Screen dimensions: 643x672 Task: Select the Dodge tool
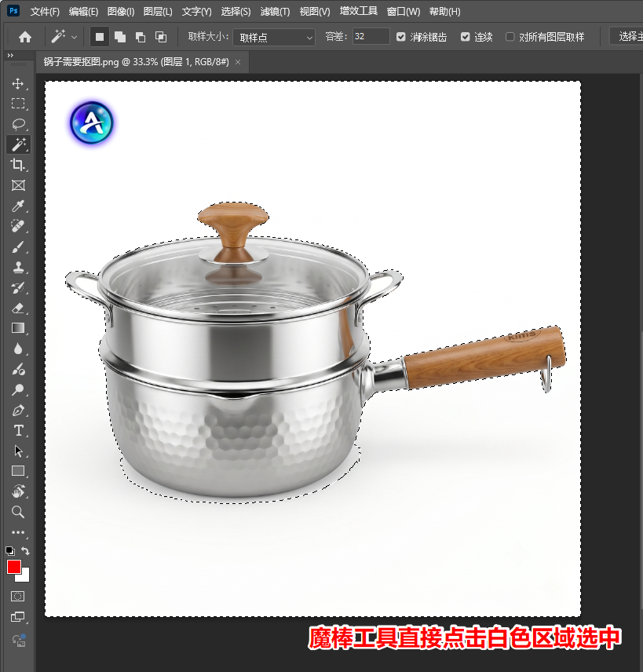coord(17,389)
